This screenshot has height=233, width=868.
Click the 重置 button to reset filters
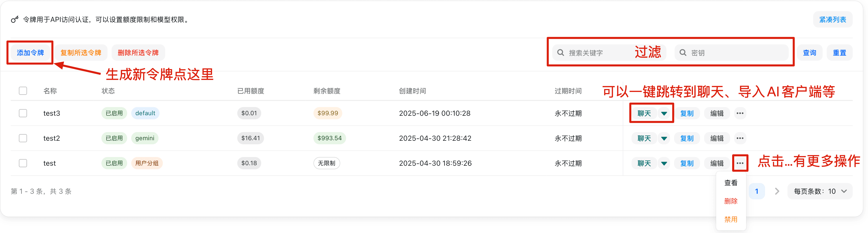[x=840, y=52]
